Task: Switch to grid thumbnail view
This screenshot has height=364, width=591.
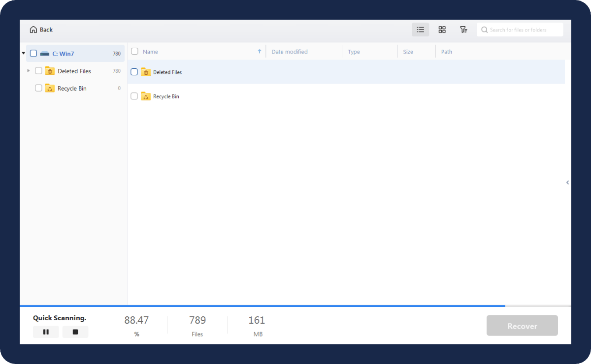Action: pyautogui.click(x=442, y=30)
